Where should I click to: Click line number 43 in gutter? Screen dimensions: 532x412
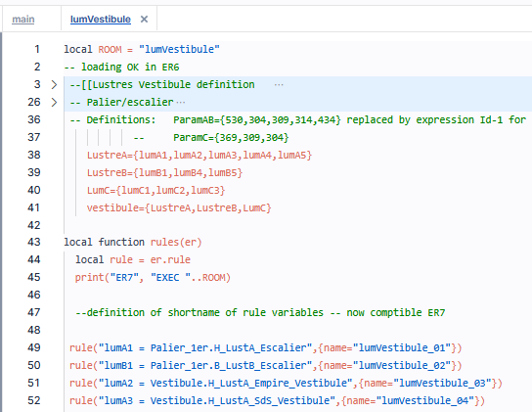click(x=34, y=242)
